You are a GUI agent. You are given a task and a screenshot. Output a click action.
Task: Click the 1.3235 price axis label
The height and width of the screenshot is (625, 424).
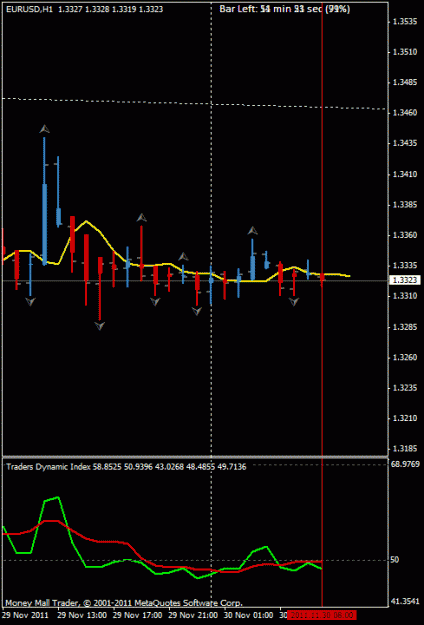pyautogui.click(x=405, y=388)
